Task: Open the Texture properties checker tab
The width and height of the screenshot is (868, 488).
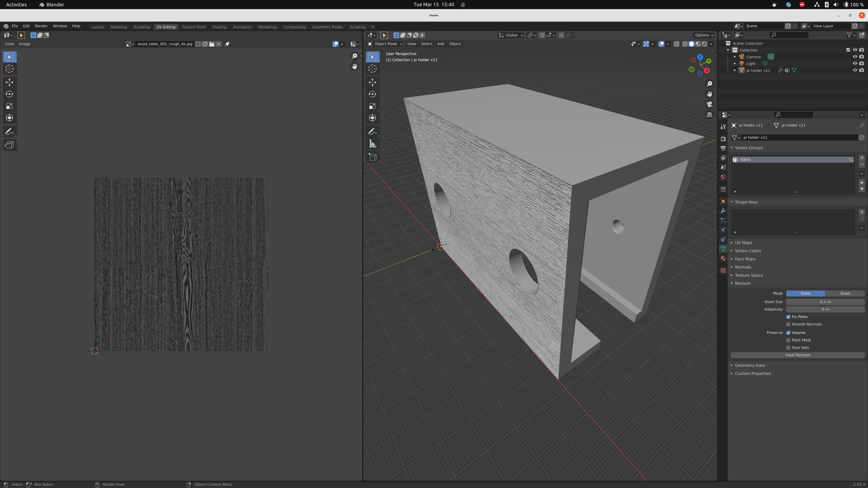Action: coord(723,270)
